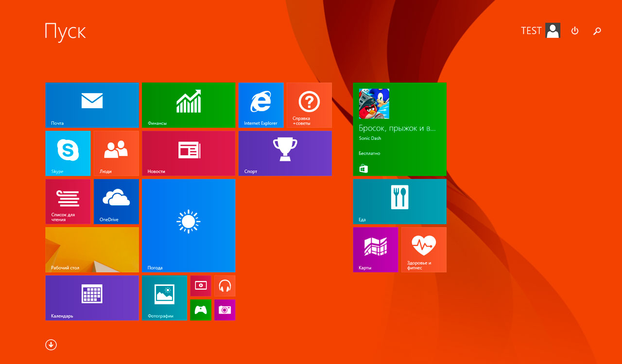The width and height of the screenshot is (622, 364).
Task: Open the small Music headphones tile
Action: [x=225, y=286]
